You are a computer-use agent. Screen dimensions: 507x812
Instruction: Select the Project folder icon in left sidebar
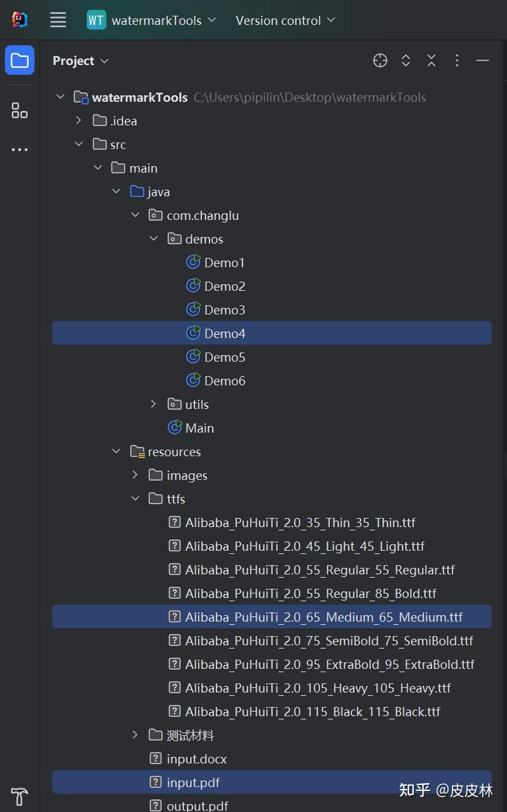[x=19, y=60]
